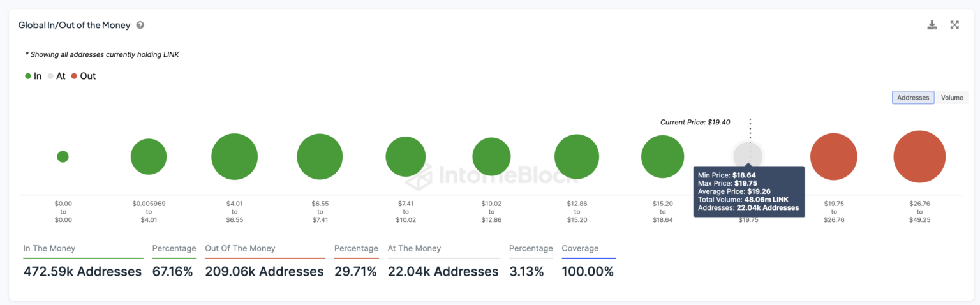Viewport: 980px width, 305px height.
Task: Click the $26.76 to $49.25 red bubble
Action: pyautogui.click(x=919, y=156)
